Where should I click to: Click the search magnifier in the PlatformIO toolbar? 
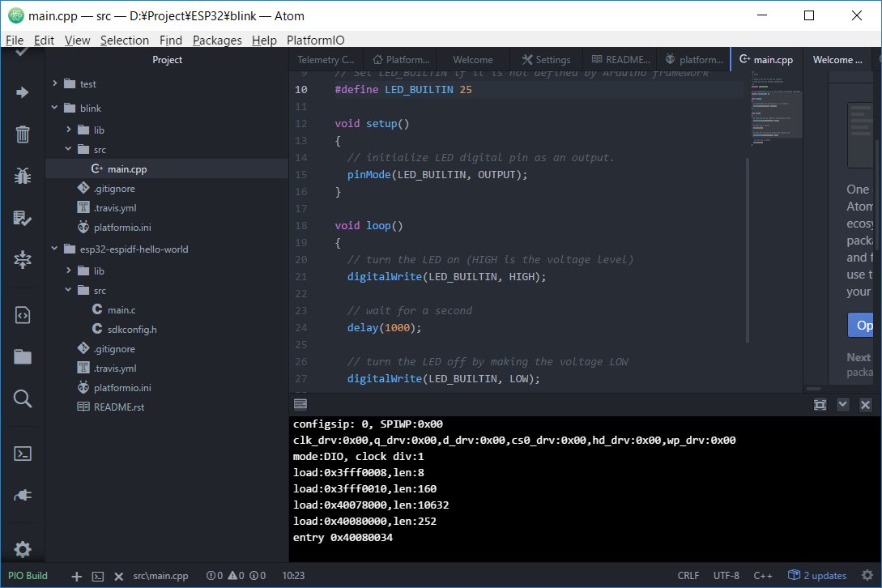pyautogui.click(x=23, y=398)
